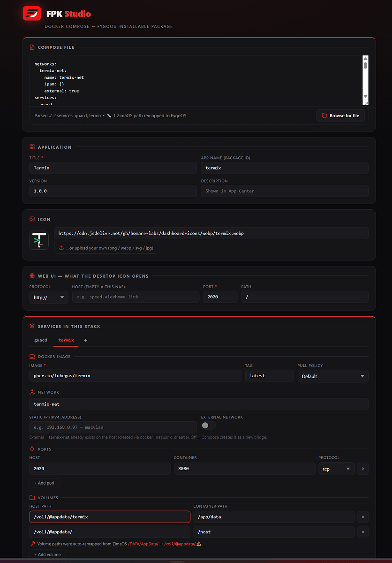Click the Docker Image section icon

pyautogui.click(x=32, y=357)
